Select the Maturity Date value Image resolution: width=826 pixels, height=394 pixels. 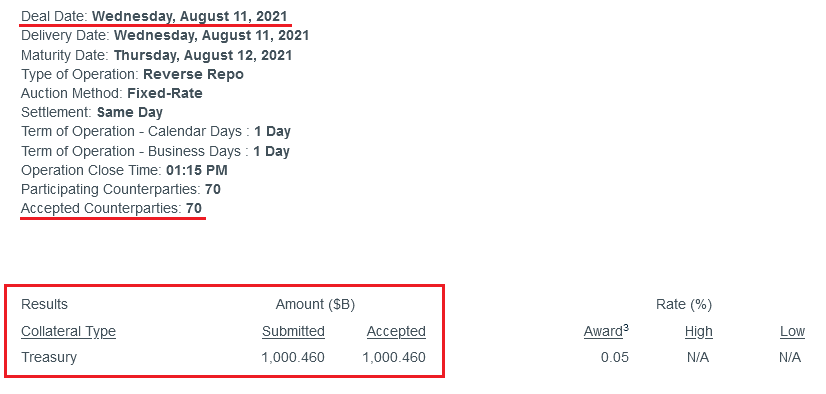[x=203, y=55]
